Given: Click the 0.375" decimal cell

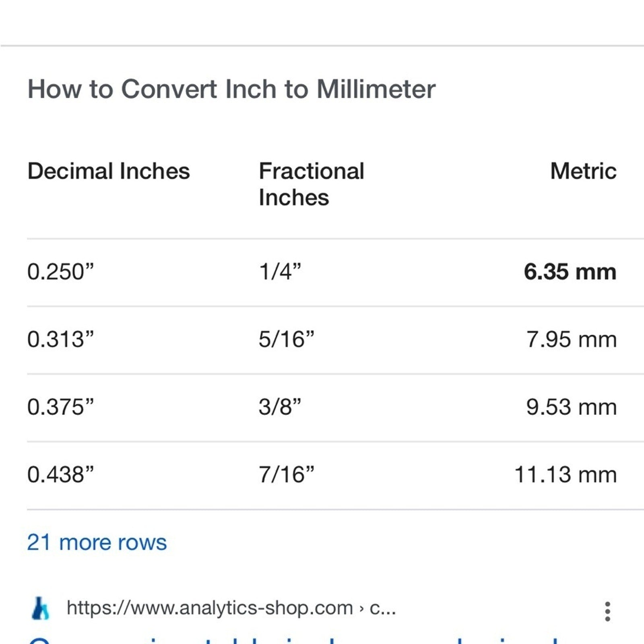Looking at the screenshot, I should point(60,407).
